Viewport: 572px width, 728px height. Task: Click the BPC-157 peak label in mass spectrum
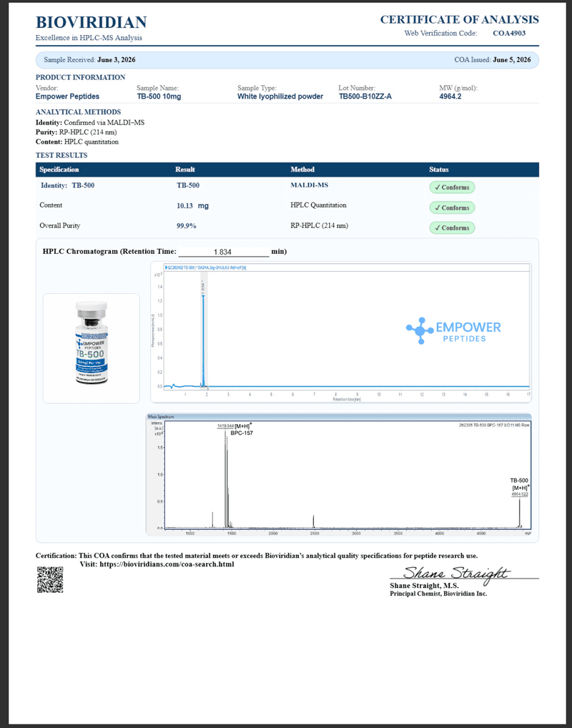coord(242,433)
